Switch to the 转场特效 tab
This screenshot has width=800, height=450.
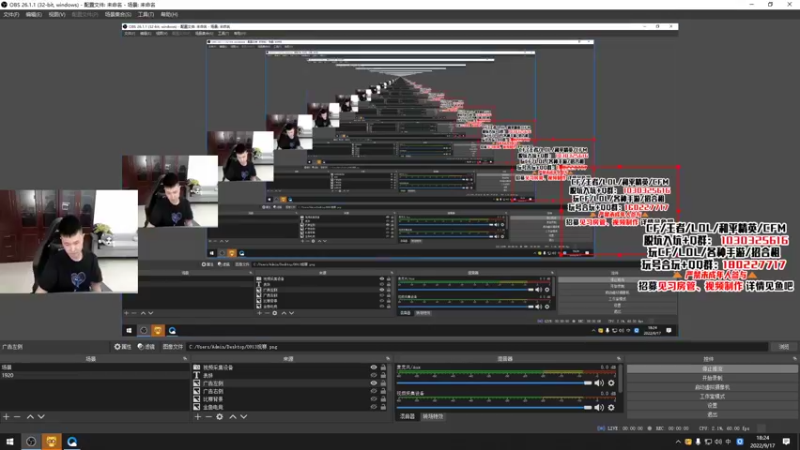point(433,417)
